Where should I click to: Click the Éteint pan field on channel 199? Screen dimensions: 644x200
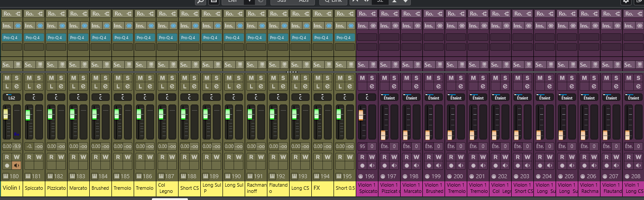(434, 97)
